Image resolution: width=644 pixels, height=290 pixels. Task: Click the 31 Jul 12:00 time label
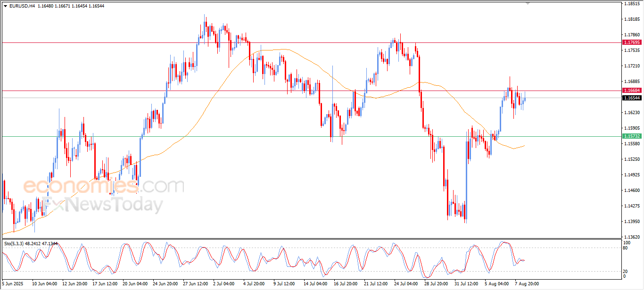(x=467, y=284)
